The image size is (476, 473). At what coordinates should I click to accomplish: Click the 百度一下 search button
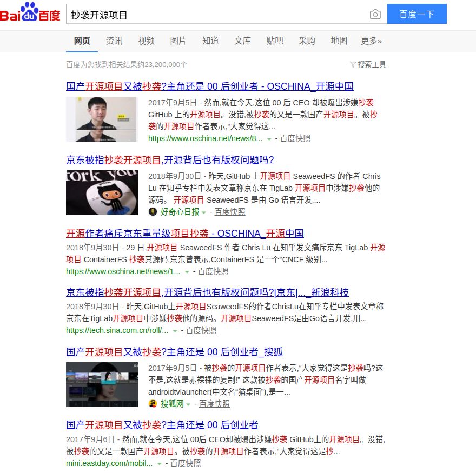[417, 14]
